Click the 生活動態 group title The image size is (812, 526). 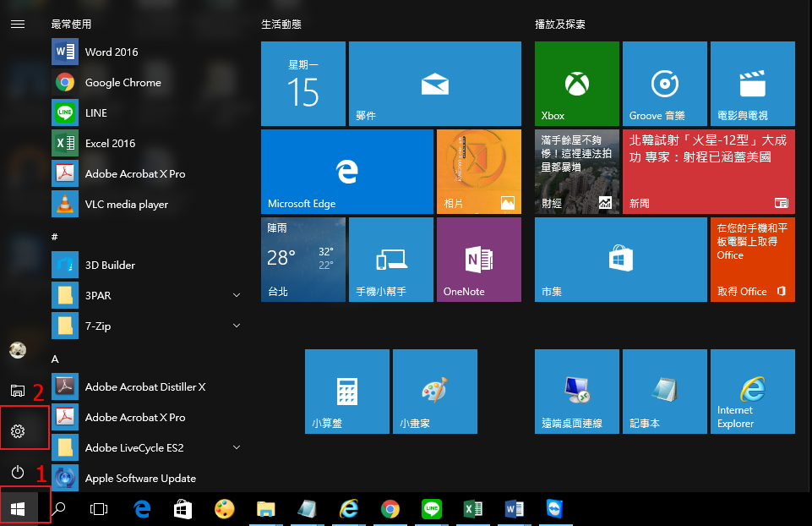(x=281, y=24)
